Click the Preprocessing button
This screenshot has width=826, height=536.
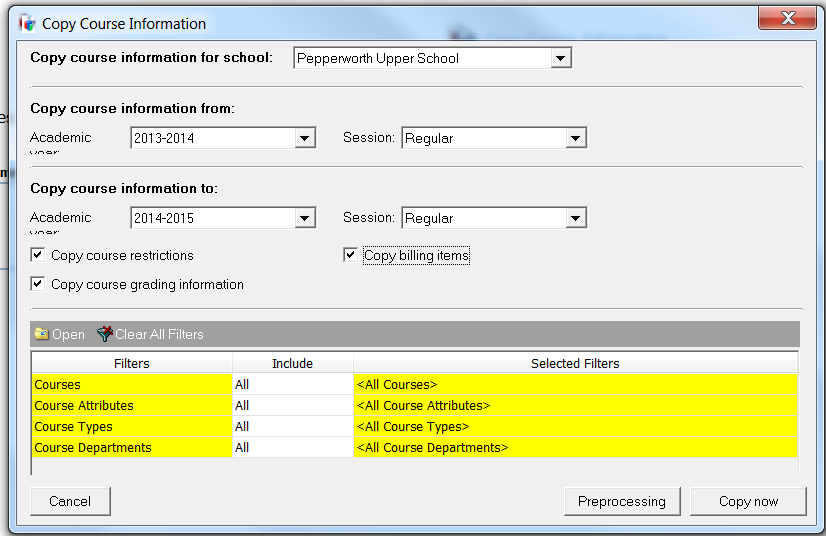pos(622,501)
